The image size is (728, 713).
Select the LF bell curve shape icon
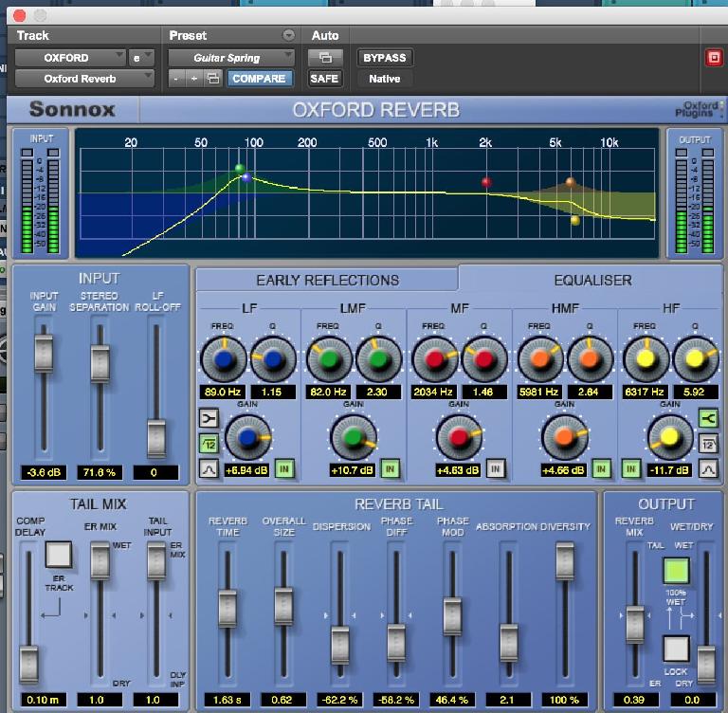pos(209,469)
